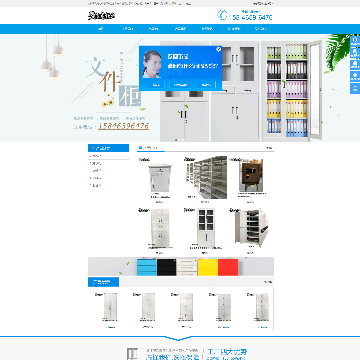The image size is (360, 360).
Task: Click the support agent avatar in the popup
Action: [x=152, y=64]
